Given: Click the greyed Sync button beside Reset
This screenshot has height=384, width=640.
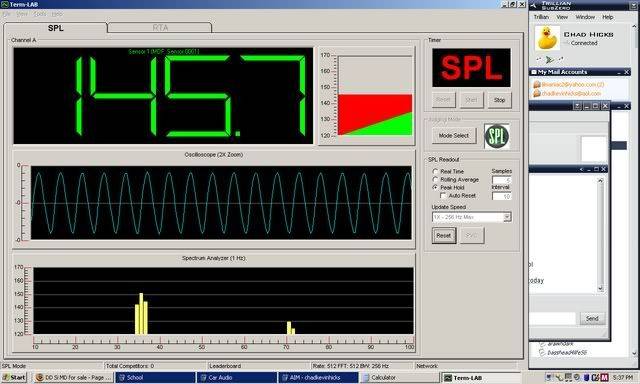Looking at the screenshot, I should (472, 235).
